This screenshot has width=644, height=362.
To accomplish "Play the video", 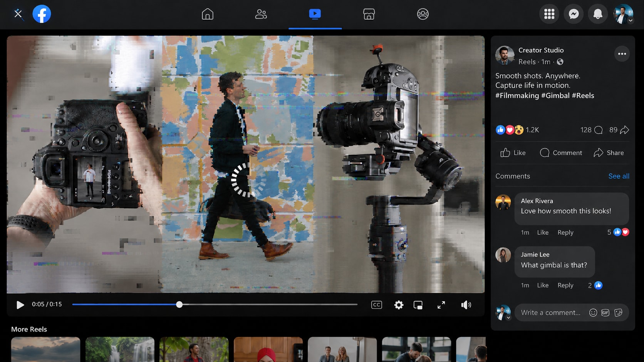I will pos(20,305).
